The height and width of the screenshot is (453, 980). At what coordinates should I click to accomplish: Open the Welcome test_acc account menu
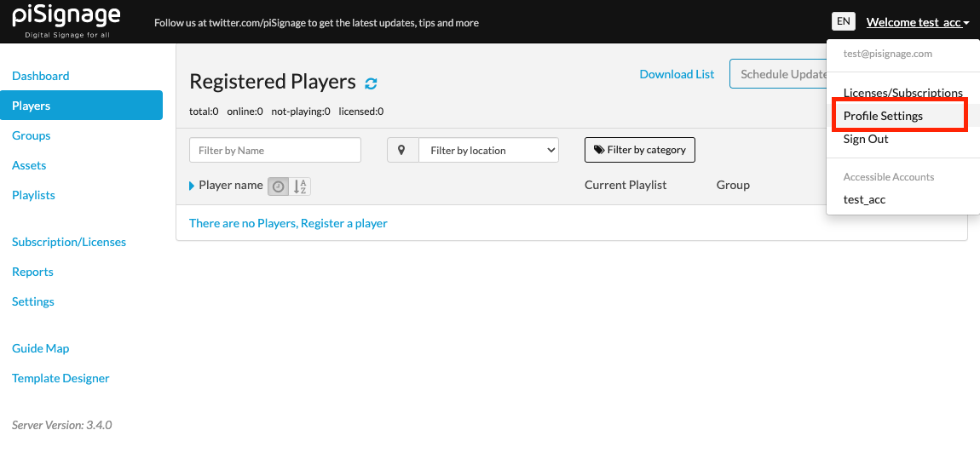coord(918,22)
